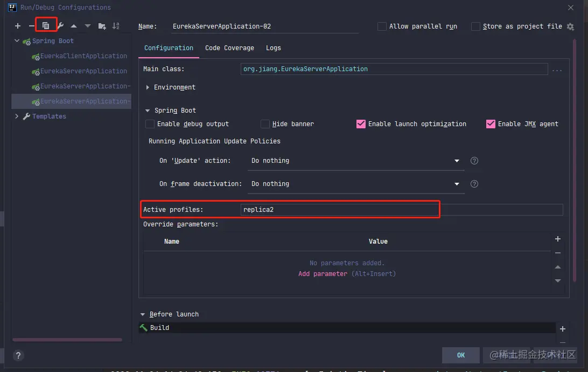Click the horizontal scrollbar of configuration tree
This screenshot has height=372, width=588.
coord(67,340)
